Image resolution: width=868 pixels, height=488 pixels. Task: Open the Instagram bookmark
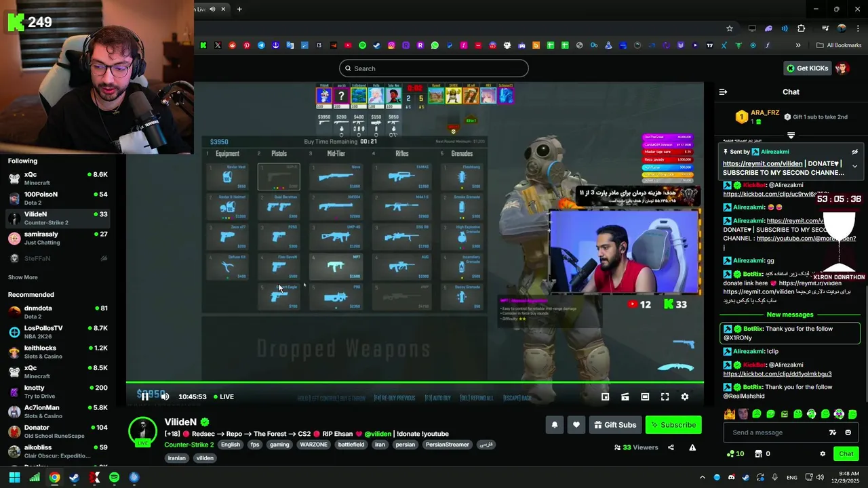(391, 45)
